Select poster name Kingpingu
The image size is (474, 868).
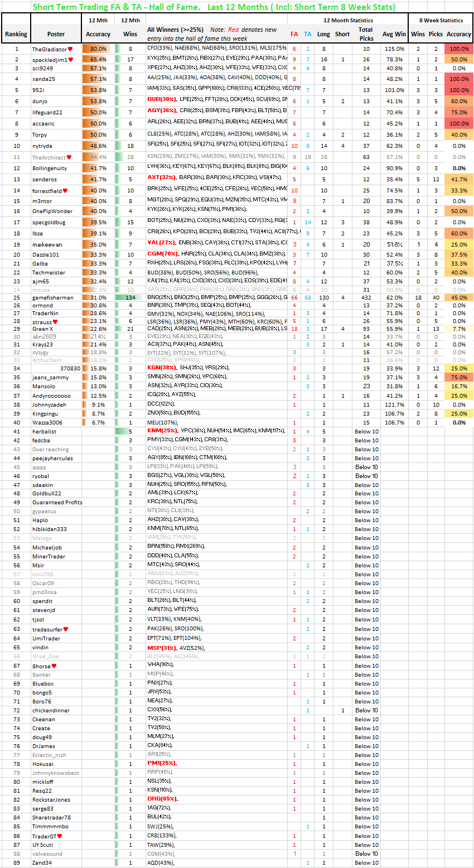[x=45, y=413]
